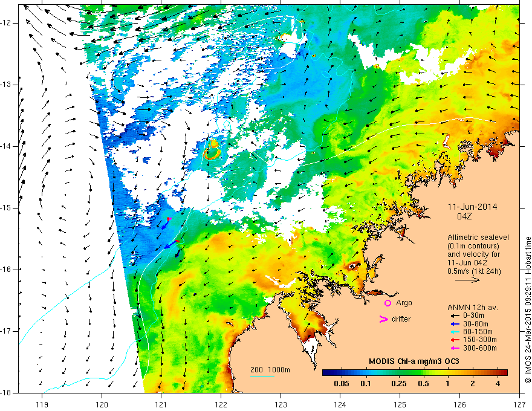Click the '200 1000m' isobath label
532x411 pixels.
click(270, 370)
